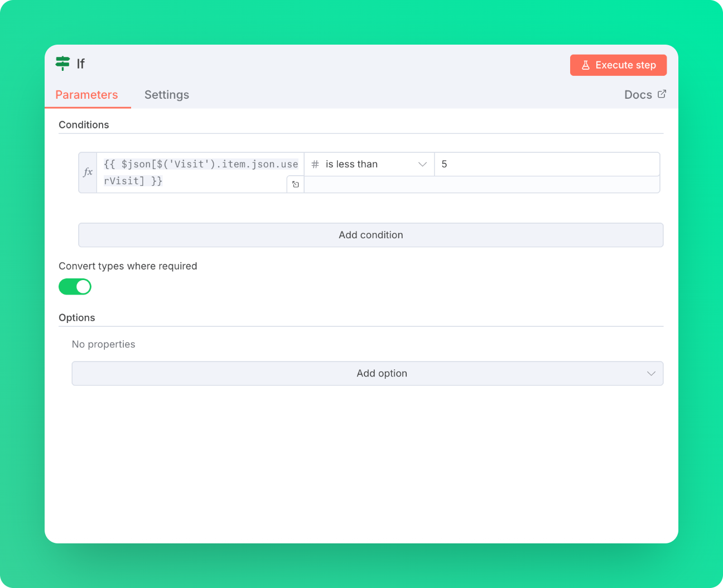This screenshot has height=588, width=723.
Task: Expand the Add option dropdown chevron
Action: [651, 373]
